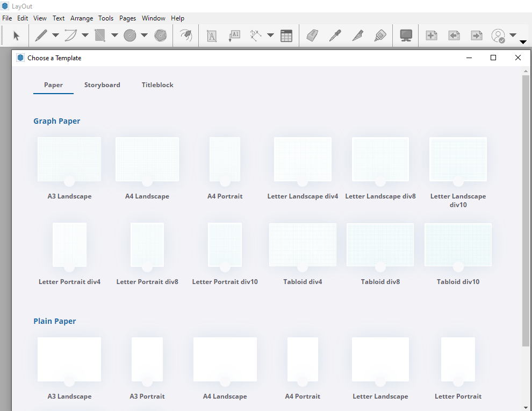Choose the Arc drawing tool

[70, 36]
